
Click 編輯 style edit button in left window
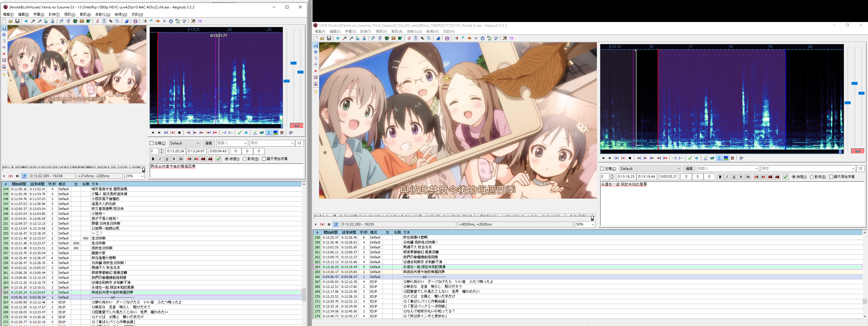209,143
